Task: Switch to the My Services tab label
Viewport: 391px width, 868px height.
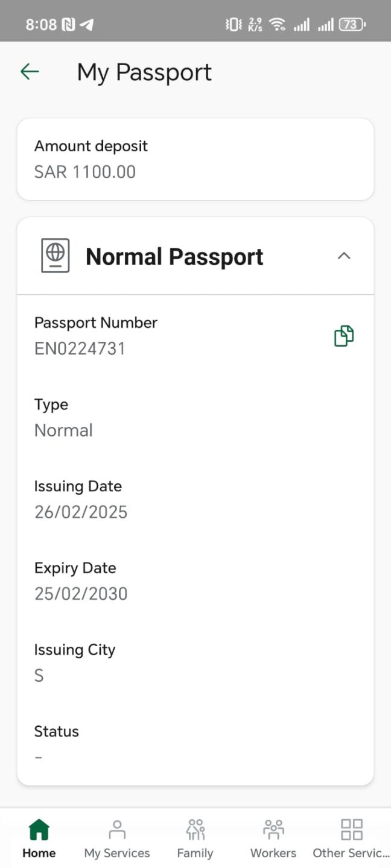Action: [x=117, y=853]
